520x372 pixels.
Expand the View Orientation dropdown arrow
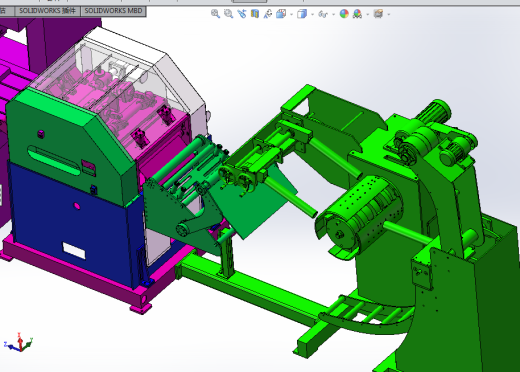(x=291, y=14)
